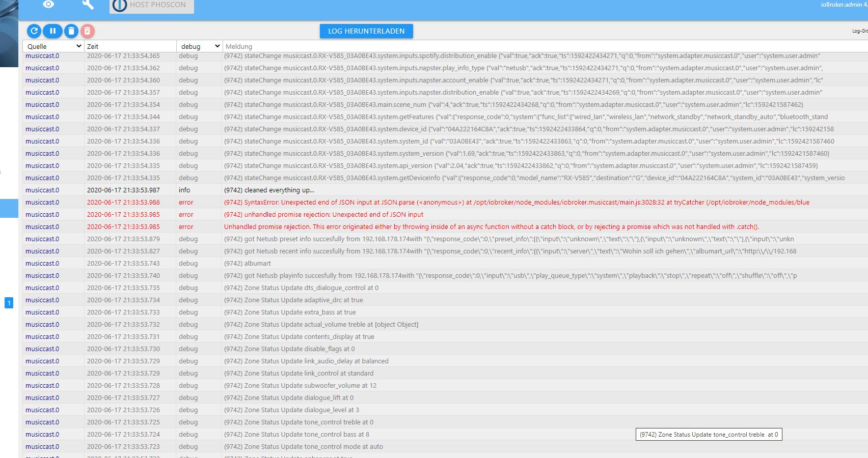Click the notification badge showing 1

point(9,303)
